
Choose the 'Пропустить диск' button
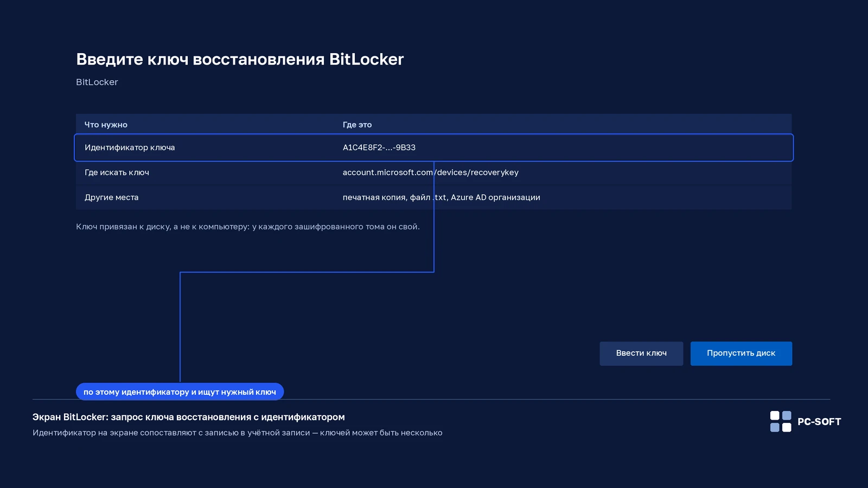coord(741,354)
